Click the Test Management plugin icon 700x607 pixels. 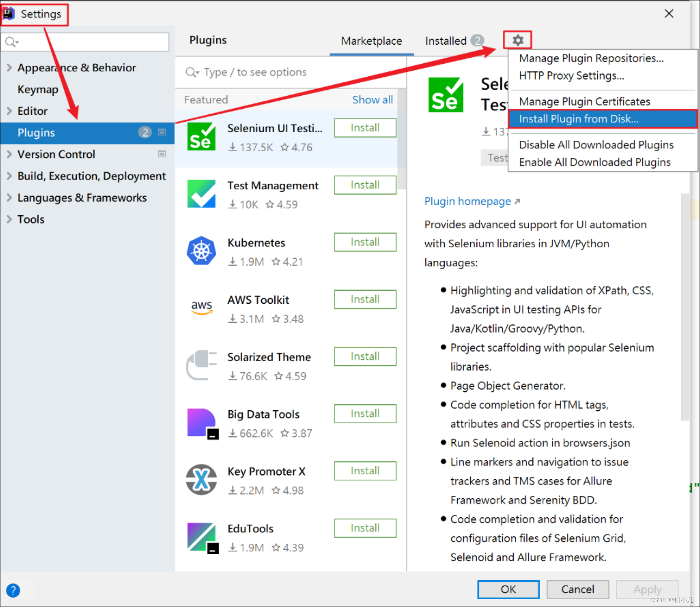(202, 194)
